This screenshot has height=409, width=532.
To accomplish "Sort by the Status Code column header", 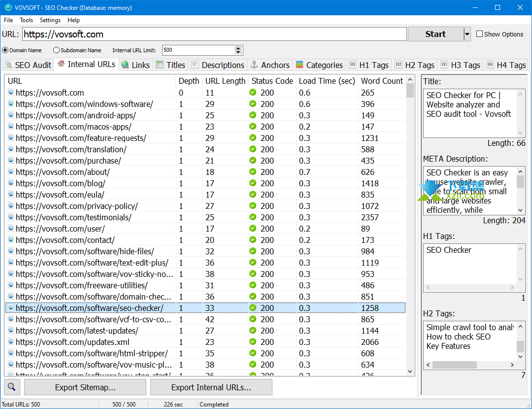I will click(272, 81).
